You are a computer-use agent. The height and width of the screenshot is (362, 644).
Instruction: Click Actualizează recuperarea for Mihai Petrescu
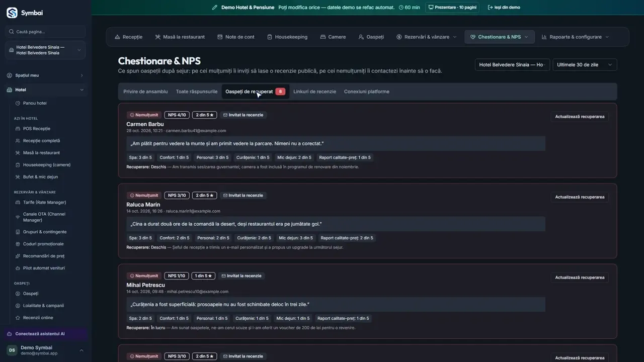(580, 278)
